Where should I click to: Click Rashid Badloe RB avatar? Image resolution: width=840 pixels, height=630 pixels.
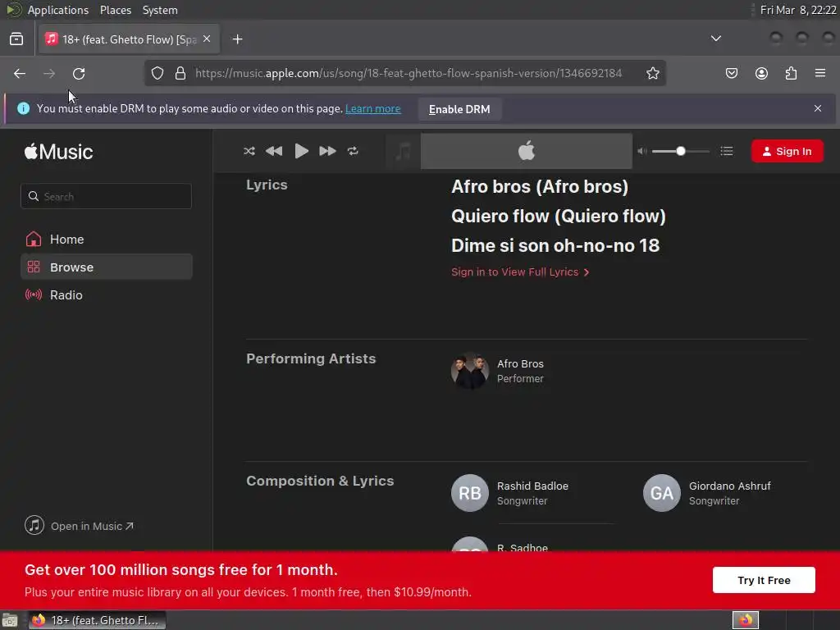(x=470, y=493)
